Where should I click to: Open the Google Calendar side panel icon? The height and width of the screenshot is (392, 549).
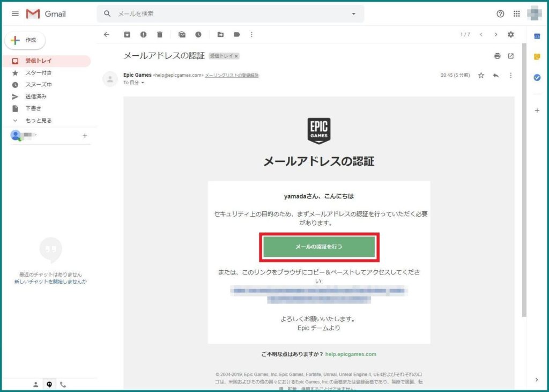537,36
